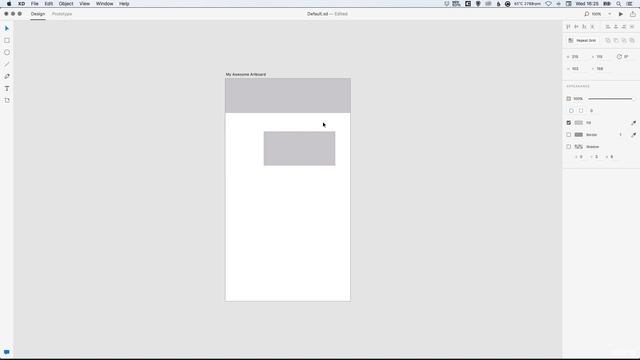The width and height of the screenshot is (640, 360).
Task: Choose the Select arrow tool
Action: (7, 29)
